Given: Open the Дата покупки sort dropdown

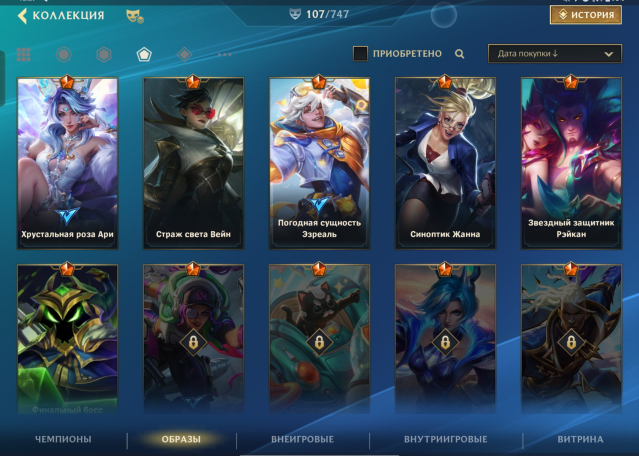Looking at the screenshot, I should click(x=555, y=53).
